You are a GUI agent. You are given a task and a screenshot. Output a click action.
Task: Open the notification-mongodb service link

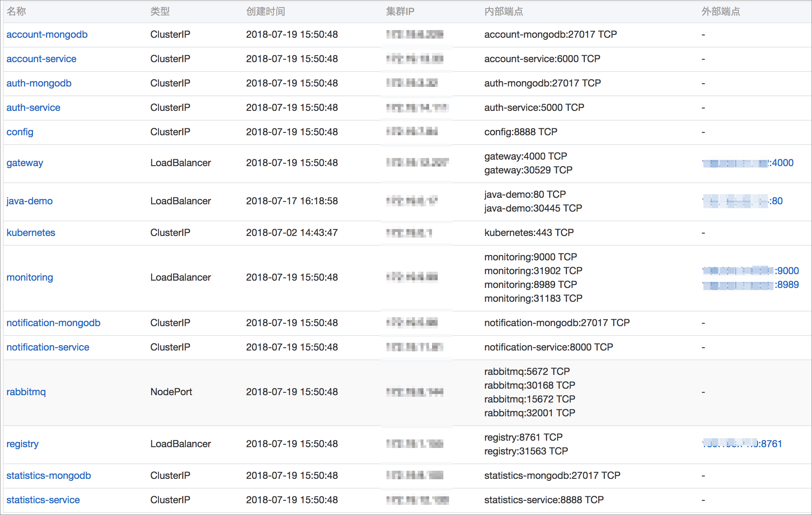point(53,323)
